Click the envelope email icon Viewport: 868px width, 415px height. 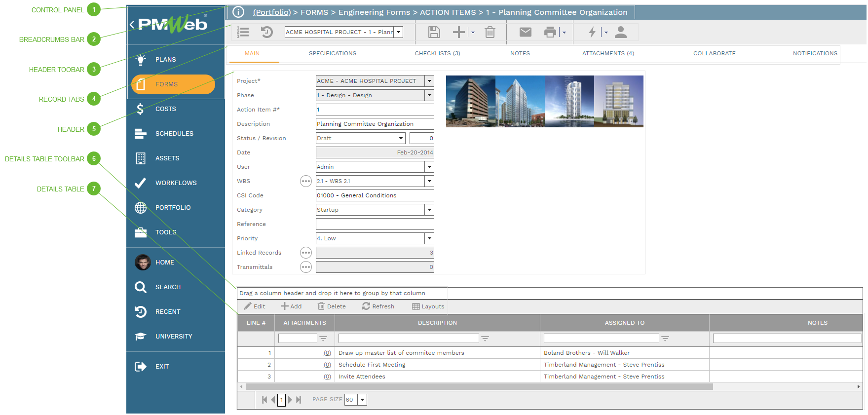[x=526, y=32]
